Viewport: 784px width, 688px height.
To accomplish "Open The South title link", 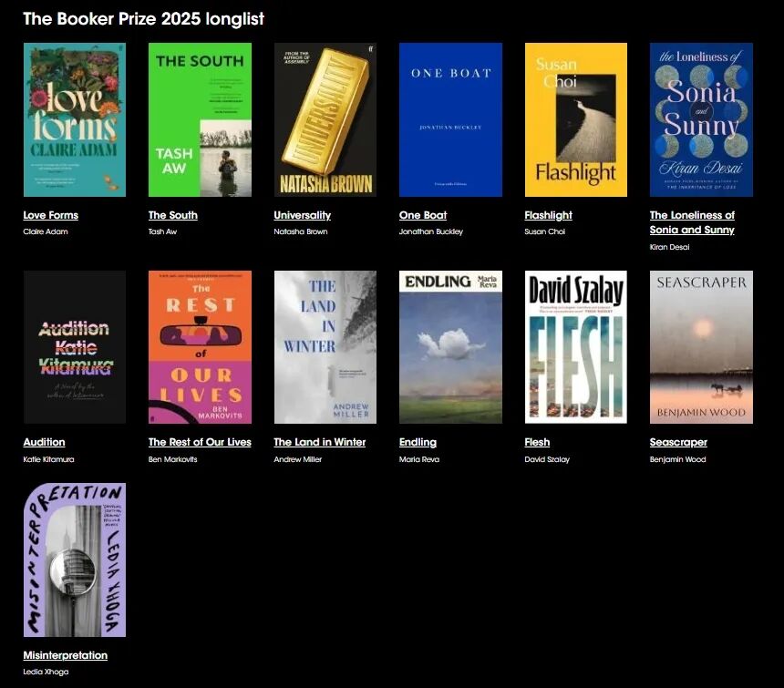I will pyautogui.click(x=173, y=215).
